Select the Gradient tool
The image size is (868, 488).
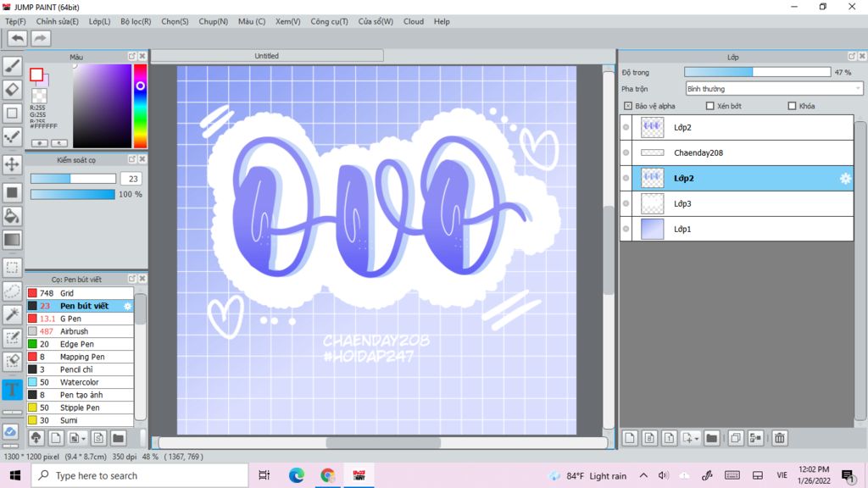point(12,240)
